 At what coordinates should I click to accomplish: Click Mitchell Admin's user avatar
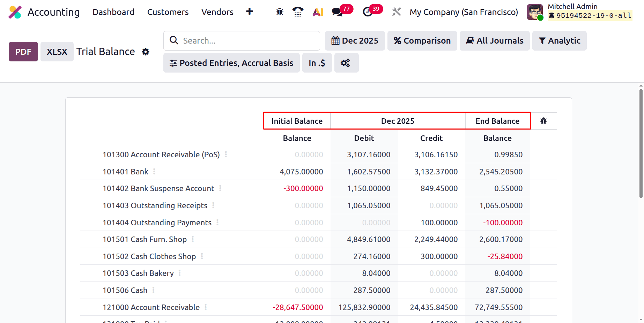click(x=535, y=12)
